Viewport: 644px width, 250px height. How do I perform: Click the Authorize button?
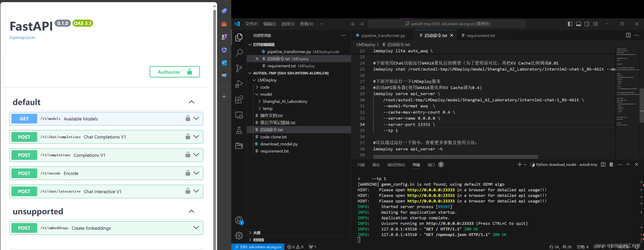(x=175, y=72)
